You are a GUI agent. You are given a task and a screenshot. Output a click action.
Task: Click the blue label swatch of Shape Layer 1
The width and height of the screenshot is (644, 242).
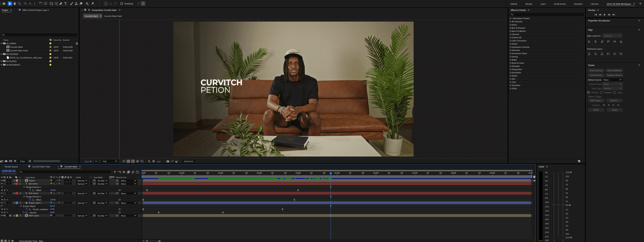coord(17,203)
